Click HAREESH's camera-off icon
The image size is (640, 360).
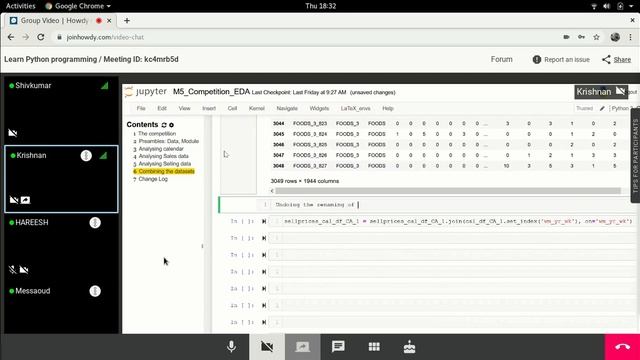pyautogui.click(x=24, y=269)
